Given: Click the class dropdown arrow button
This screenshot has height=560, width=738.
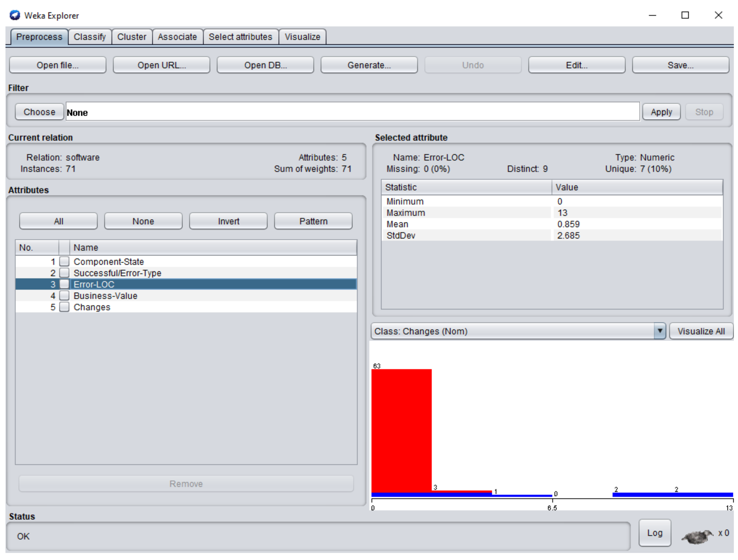Looking at the screenshot, I should 659,331.
